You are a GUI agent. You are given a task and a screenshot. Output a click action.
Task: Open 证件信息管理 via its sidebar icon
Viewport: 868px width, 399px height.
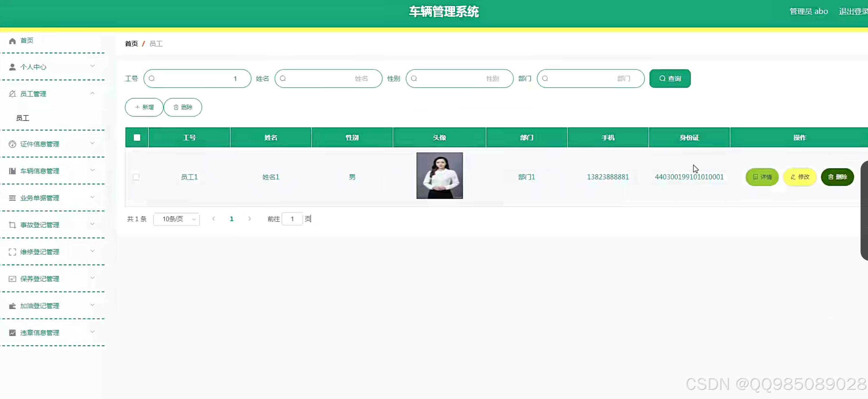point(12,144)
